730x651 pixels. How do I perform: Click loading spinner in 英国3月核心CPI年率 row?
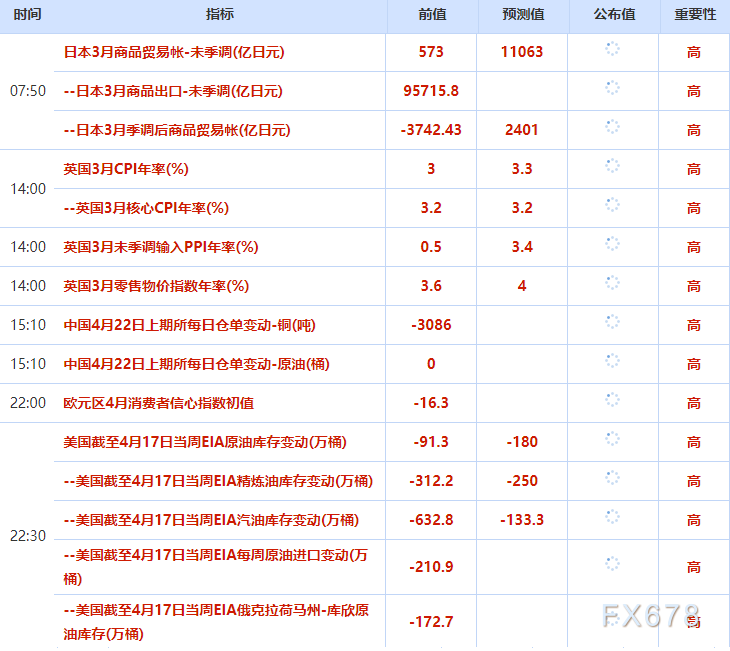[x=612, y=205]
